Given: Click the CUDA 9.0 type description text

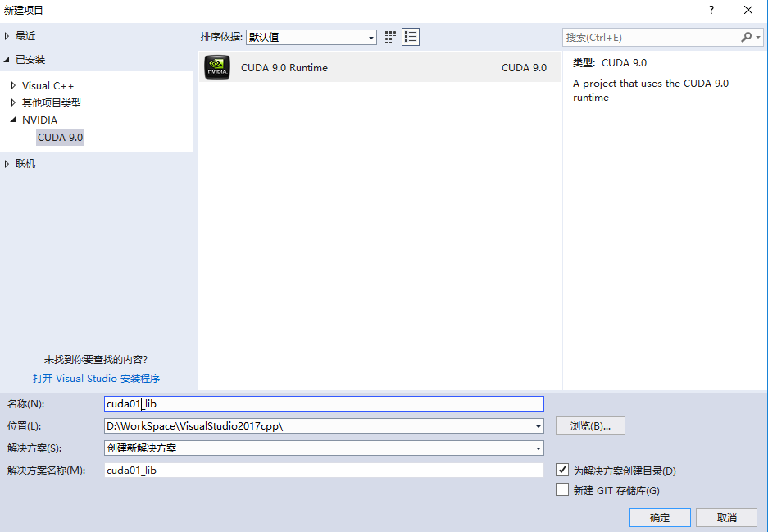Looking at the screenshot, I should coord(651,90).
